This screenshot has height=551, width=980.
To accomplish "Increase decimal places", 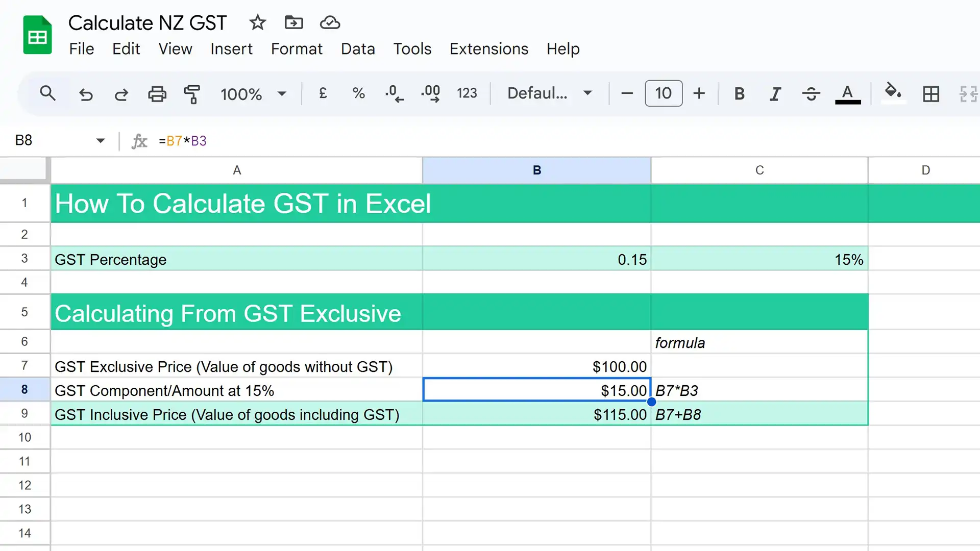I will [431, 94].
